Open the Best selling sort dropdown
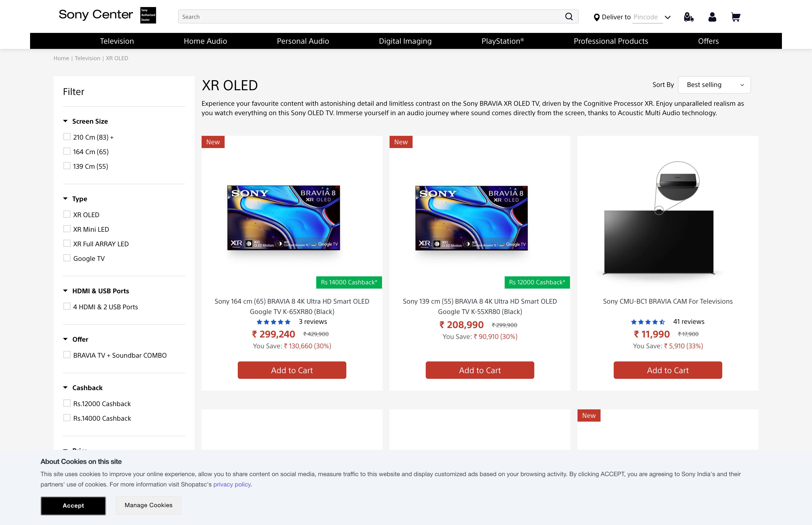Viewport: 812px width, 525px height. point(714,85)
